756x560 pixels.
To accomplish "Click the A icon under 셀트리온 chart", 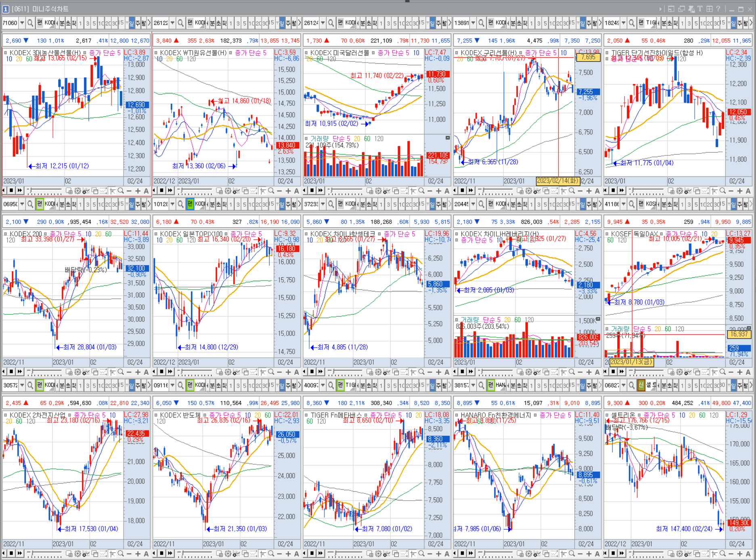I will point(748,553).
